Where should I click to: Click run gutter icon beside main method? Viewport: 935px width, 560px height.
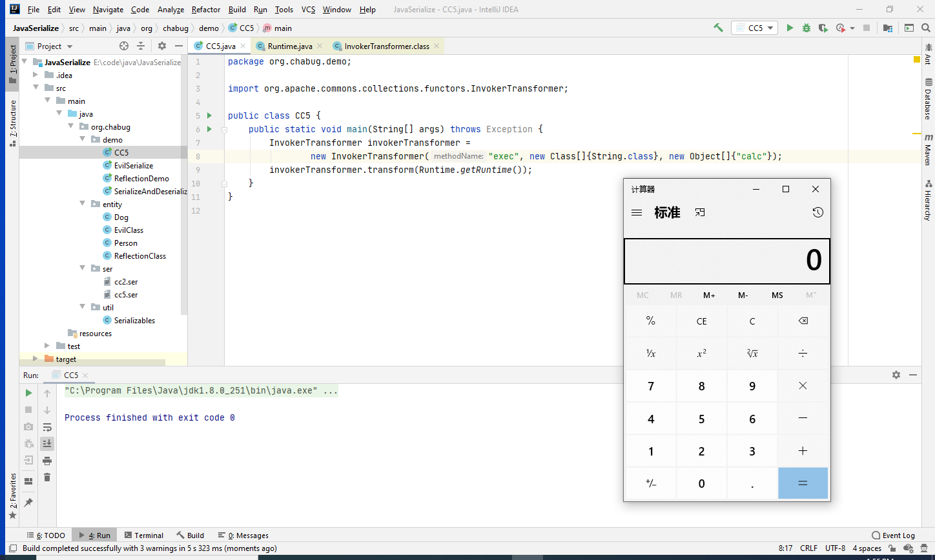point(209,129)
